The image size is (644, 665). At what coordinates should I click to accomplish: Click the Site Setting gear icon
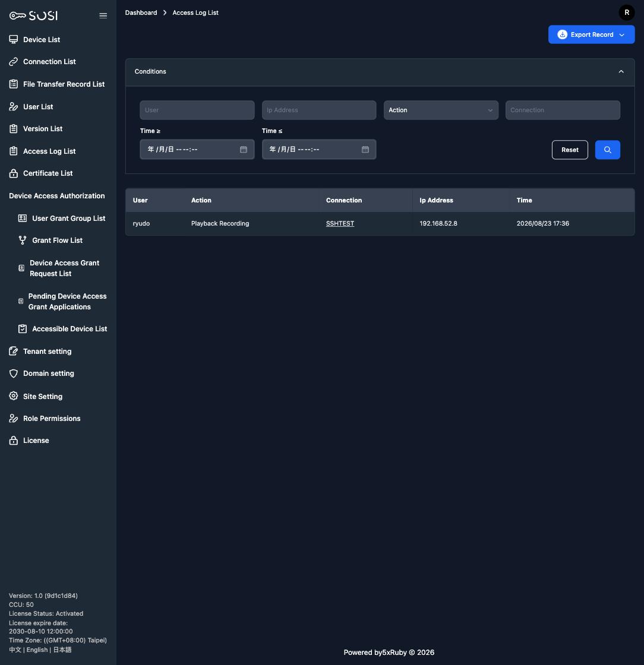[x=14, y=396]
